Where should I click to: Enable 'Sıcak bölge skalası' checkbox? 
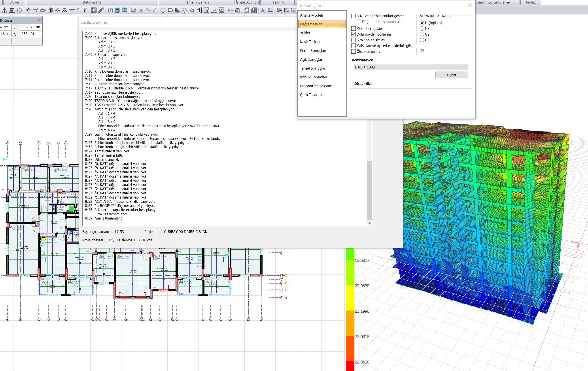tap(353, 40)
